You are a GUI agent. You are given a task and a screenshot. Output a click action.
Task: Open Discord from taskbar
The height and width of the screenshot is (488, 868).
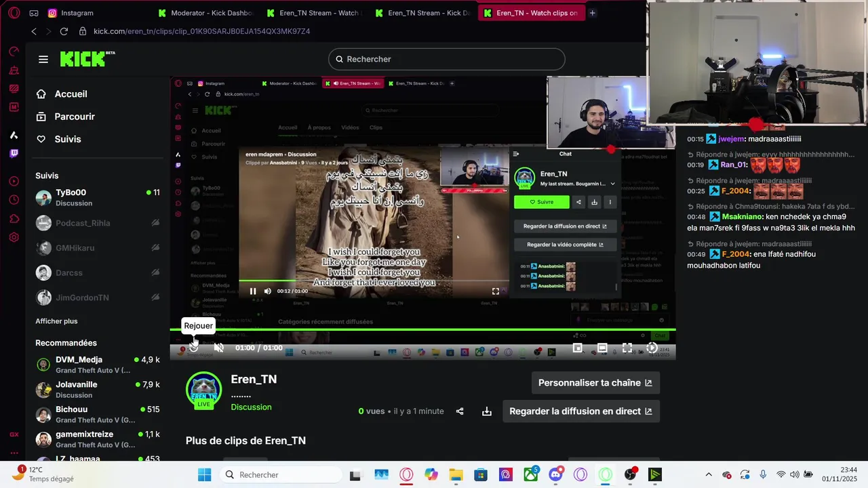pyautogui.click(x=555, y=474)
